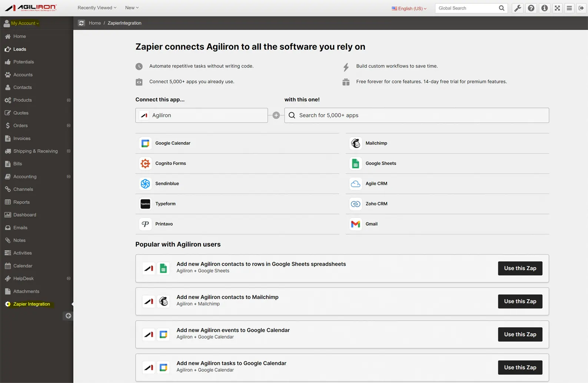
Task: Click the logout icon in top bar
Action: tap(581, 8)
